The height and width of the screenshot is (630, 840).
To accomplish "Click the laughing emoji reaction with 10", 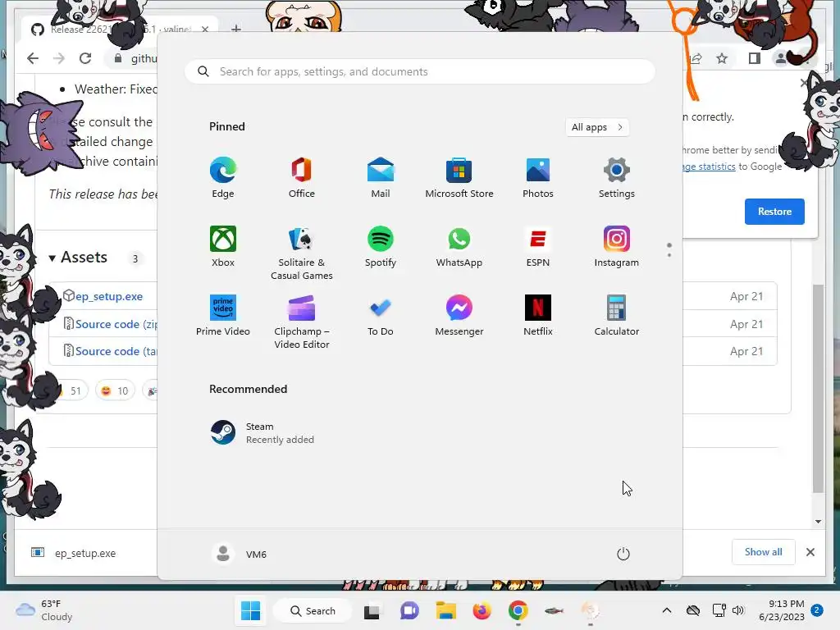I will [x=115, y=390].
